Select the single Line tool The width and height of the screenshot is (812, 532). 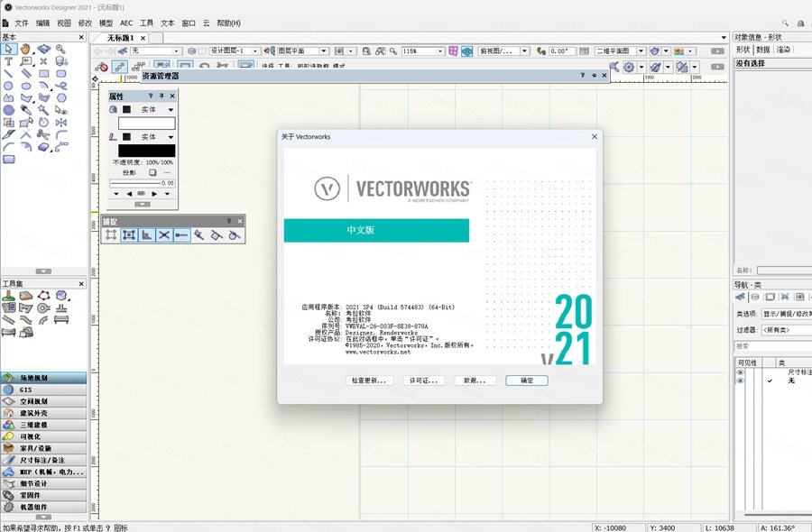pyautogui.click(x=8, y=73)
